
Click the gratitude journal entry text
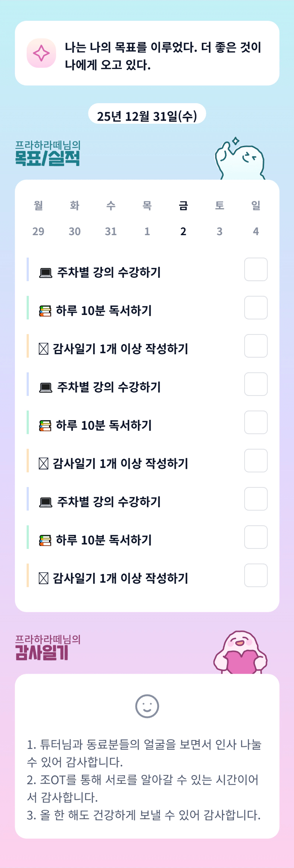tap(144, 779)
